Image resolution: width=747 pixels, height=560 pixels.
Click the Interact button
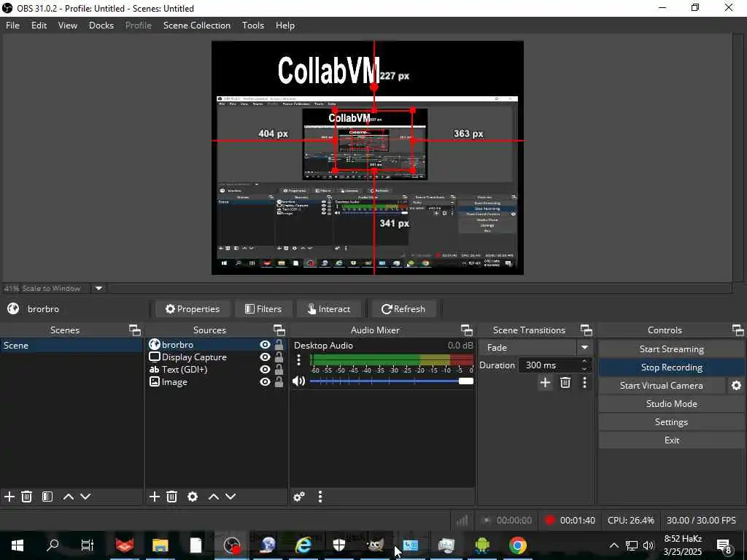(x=329, y=309)
